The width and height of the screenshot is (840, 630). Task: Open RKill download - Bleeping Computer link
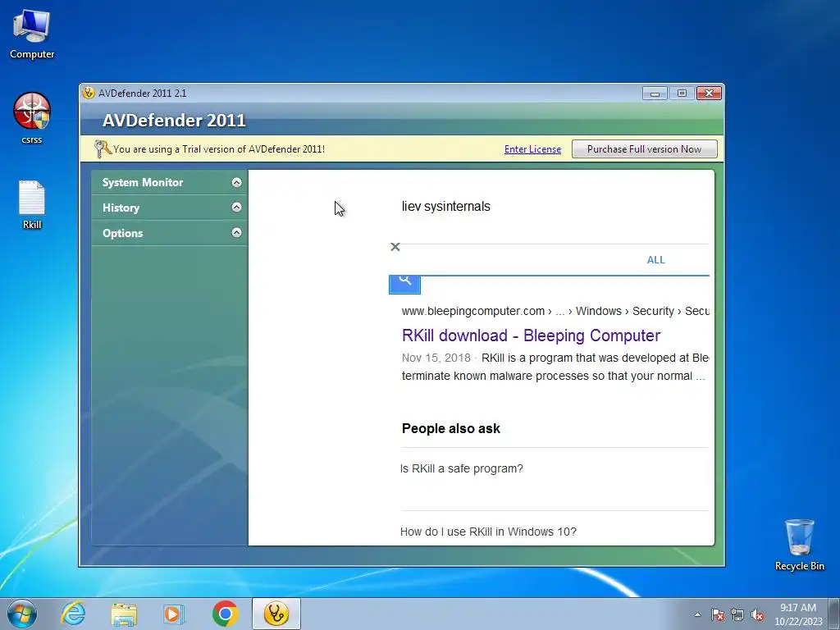click(x=531, y=336)
